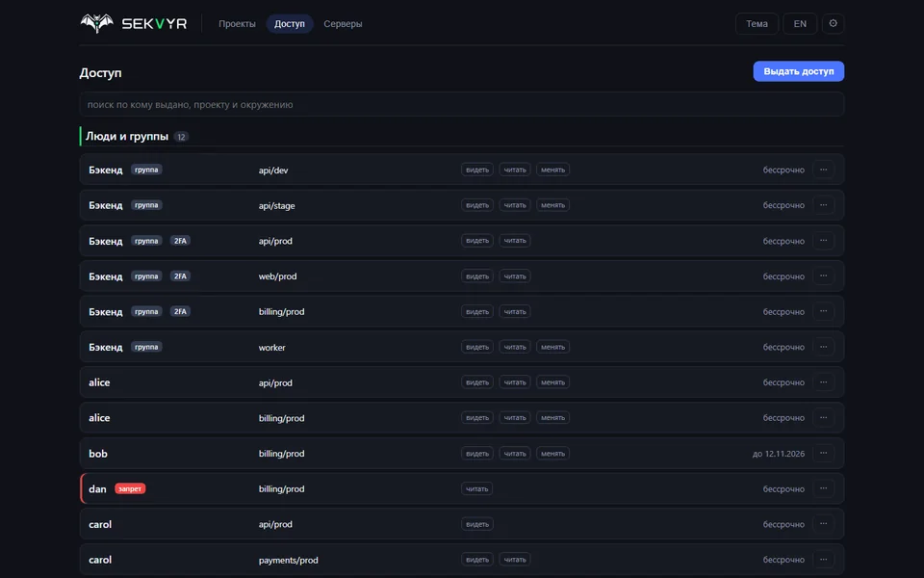Click the Люди и группы section heading

pos(127,136)
